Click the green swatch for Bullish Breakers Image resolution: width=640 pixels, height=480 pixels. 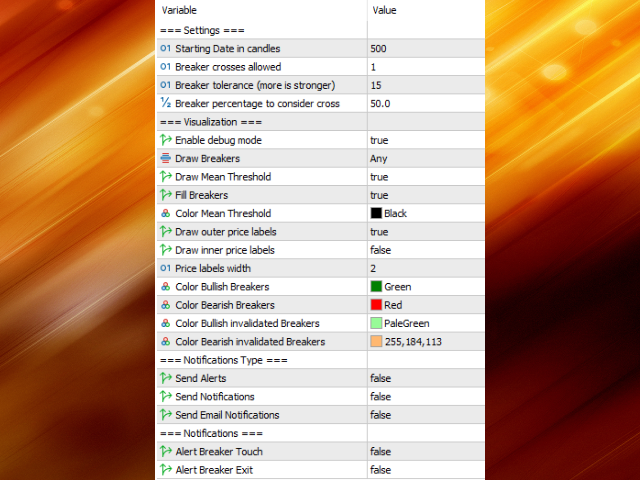[376, 287]
